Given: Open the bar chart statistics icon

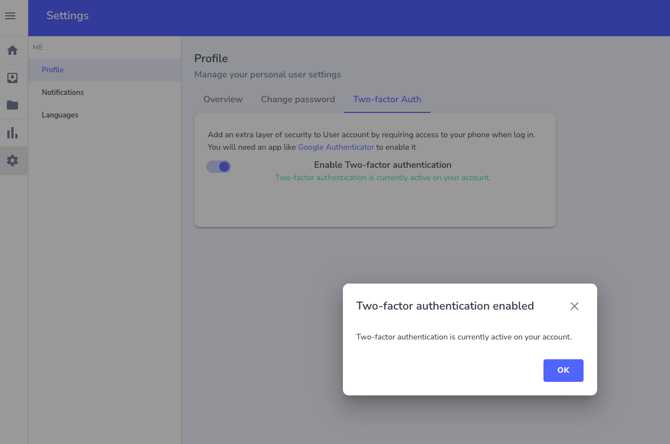Looking at the screenshot, I should pyautogui.click(x=12, y=133).
